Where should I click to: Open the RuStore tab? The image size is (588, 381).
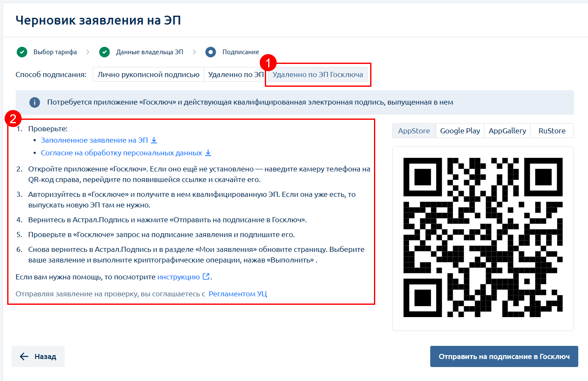[x=552, y=131]
